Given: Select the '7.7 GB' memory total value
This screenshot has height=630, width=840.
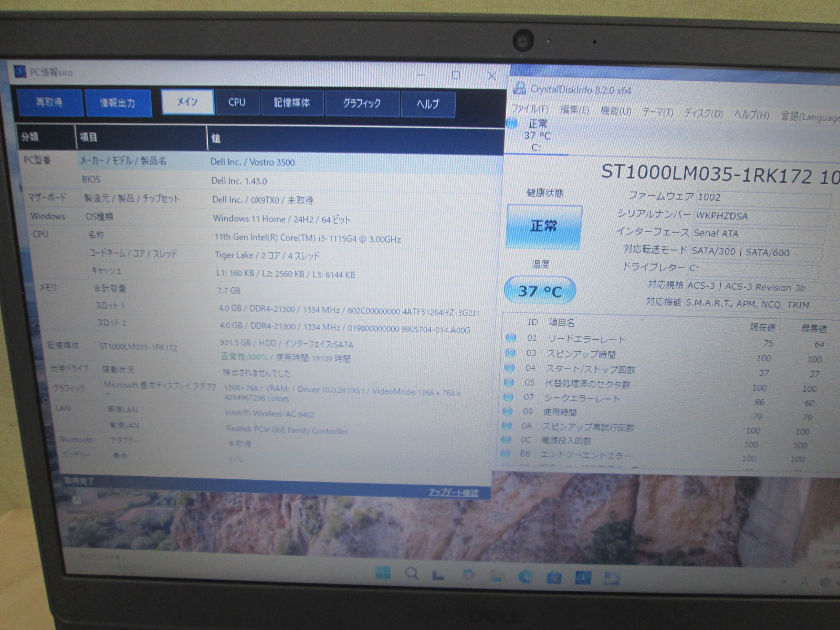Looking at the screenshot, I should pos(229,290).
